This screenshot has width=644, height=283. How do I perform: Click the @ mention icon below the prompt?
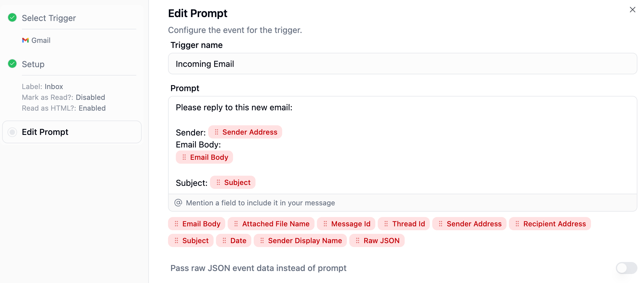178,202
